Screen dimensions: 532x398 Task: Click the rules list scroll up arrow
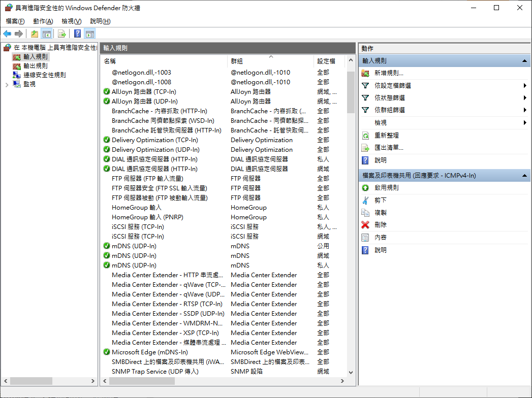click(x=351, y=61)
